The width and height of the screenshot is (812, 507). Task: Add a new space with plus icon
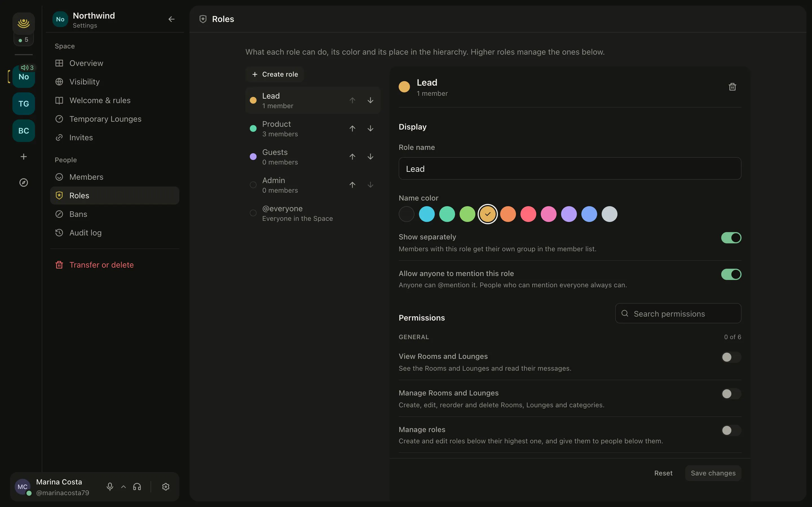click(23, 157)
